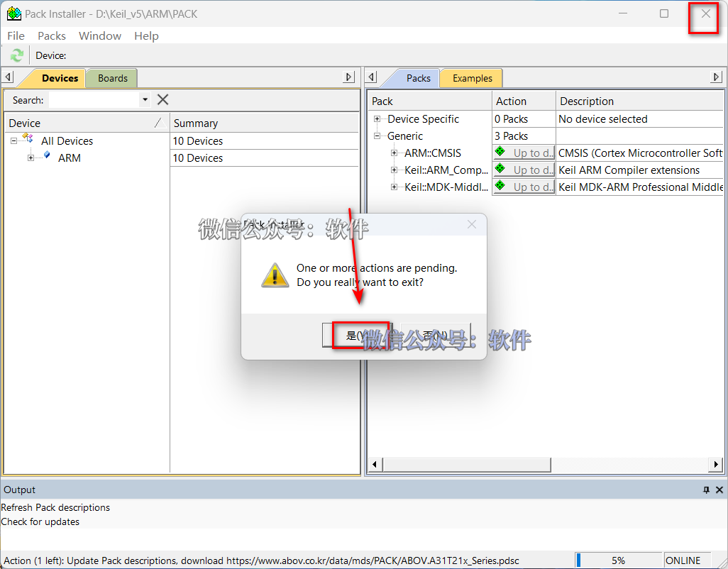
Task: Confirm exit with the 是(Y) button
Action: (x=357, y=335)
